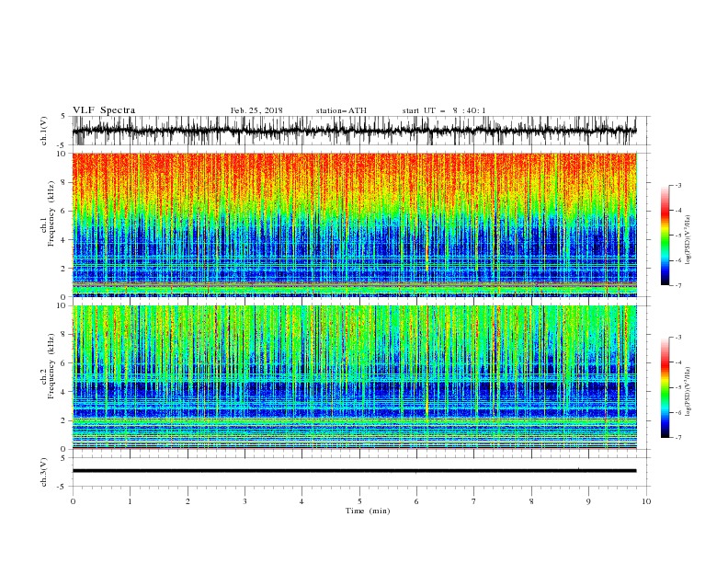Click the lower colorbar 'log(PSD)(V²/Hz)' label
Screen dimensions: 728x563
tap(688, 392)
